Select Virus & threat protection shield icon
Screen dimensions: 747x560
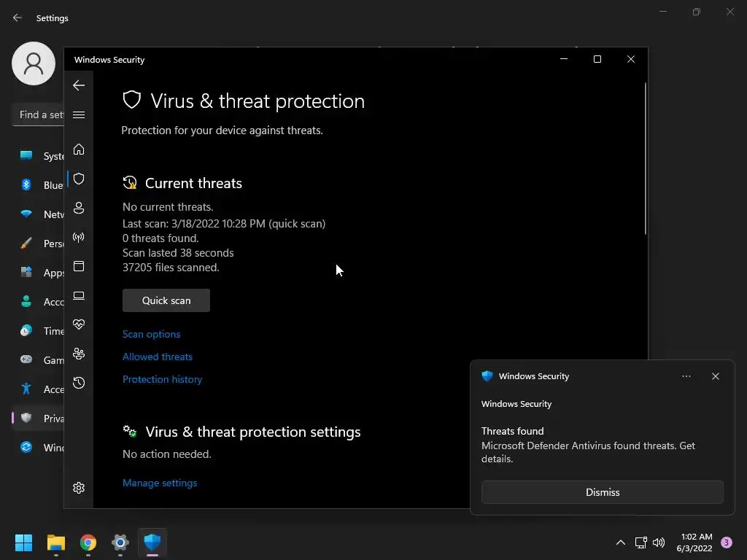[x=79, y=179]
